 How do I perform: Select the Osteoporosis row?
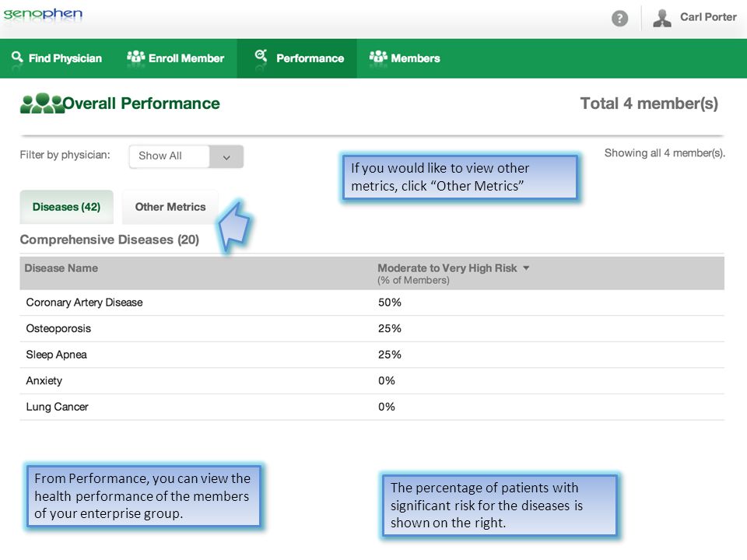pos(372,328)
